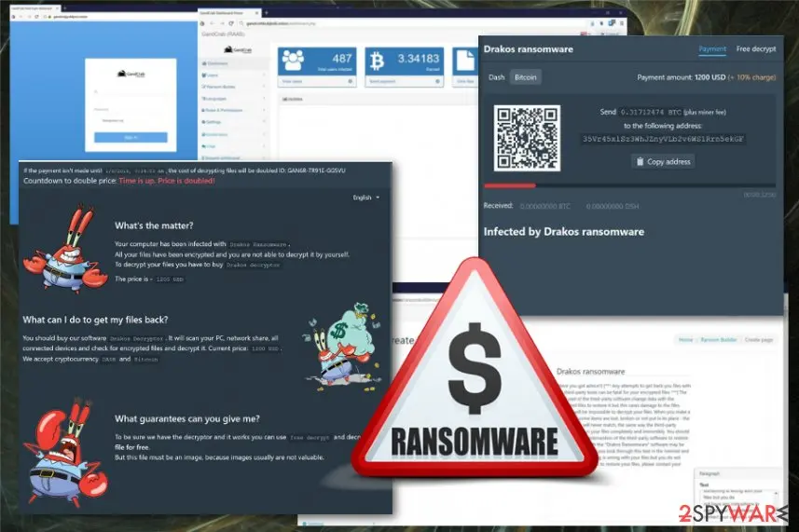
Task: Click the document icon on the third dashboard card
Action: coord(464,60)
